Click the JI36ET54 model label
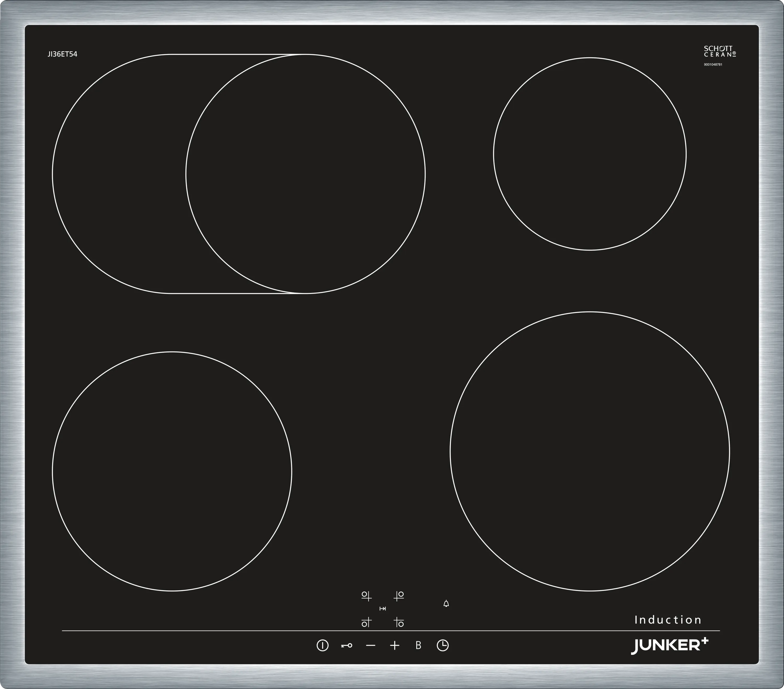Screen dimensions: 784x689 point(62,54)
